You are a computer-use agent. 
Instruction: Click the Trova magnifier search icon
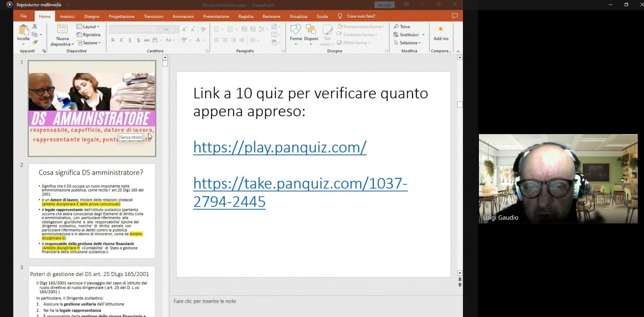396,26
